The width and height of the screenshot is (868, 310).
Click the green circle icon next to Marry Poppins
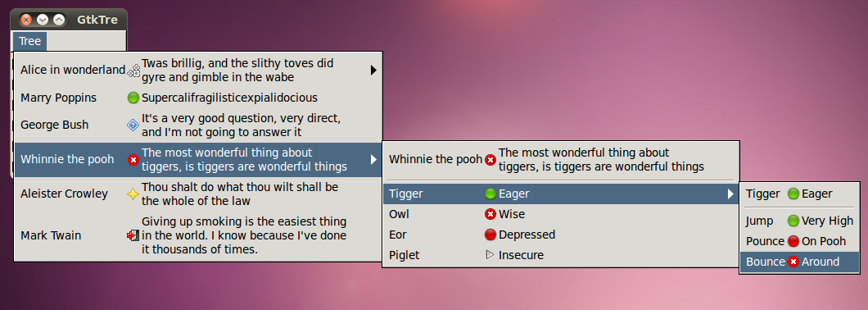tap(133, 98)
